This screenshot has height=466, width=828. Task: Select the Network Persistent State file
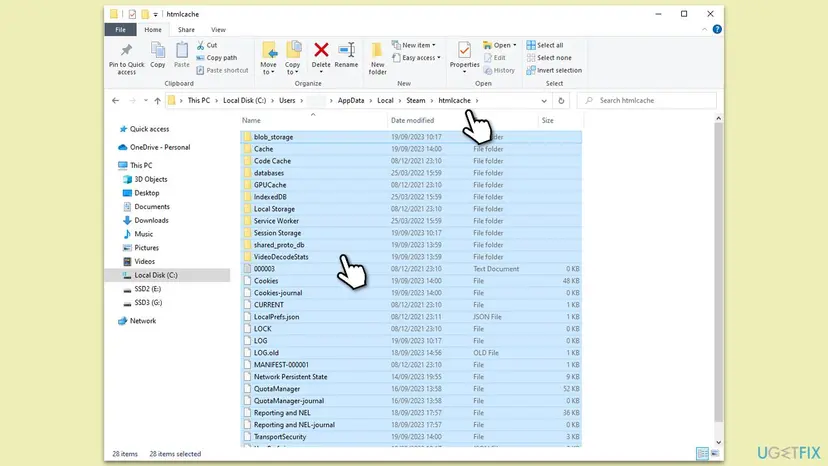point(411,377)
